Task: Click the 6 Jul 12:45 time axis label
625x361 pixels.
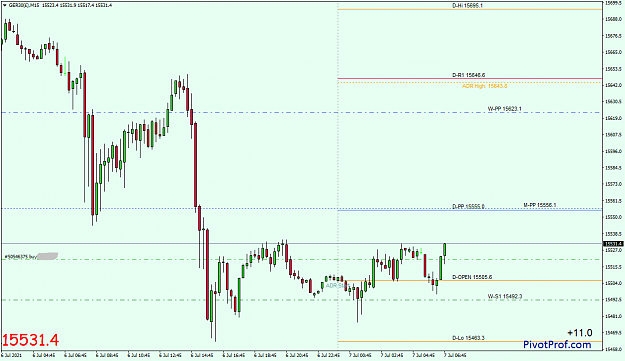Action: tap(170, 355)
